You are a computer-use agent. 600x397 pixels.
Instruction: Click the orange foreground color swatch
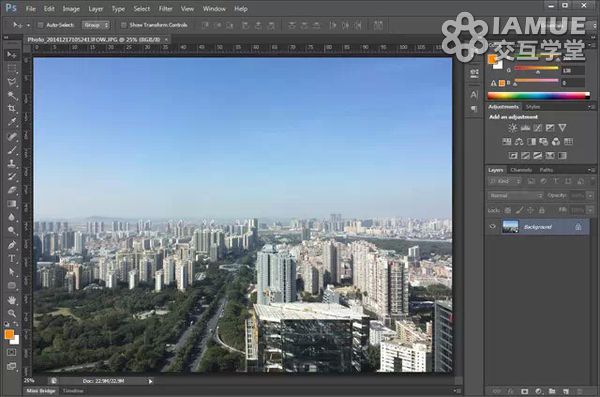(8, 334)
